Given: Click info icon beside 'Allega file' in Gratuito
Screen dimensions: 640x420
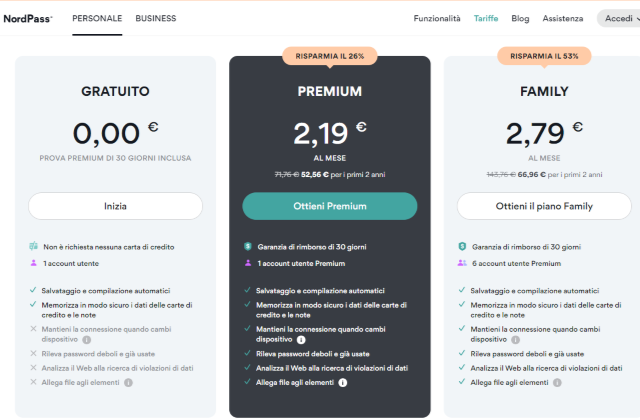Looking at the screenshot, I should point(128,382).
